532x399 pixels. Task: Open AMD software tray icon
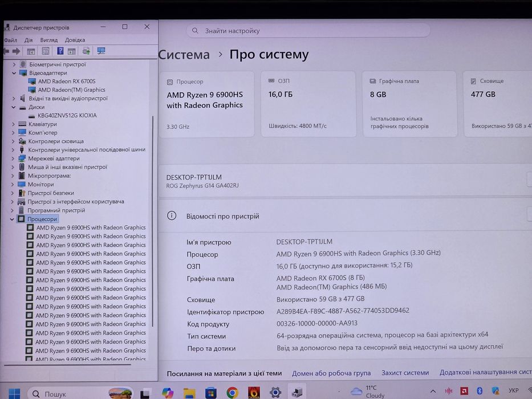[x=464, y=391]
